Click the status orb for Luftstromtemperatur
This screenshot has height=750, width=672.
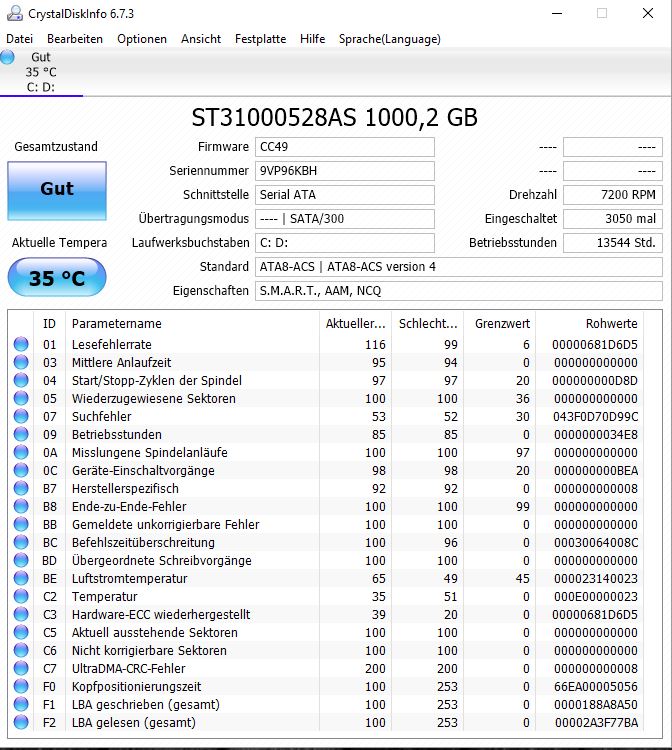(21, 578)
